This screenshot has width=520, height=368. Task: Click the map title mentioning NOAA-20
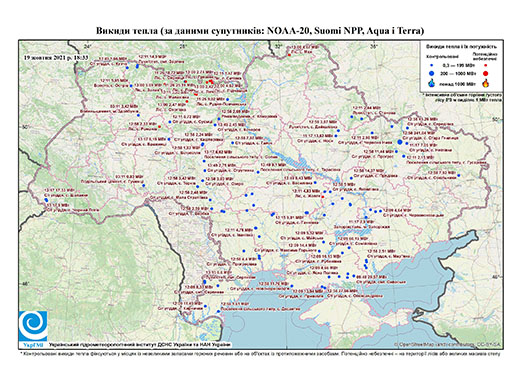click(x=260, y=31)
